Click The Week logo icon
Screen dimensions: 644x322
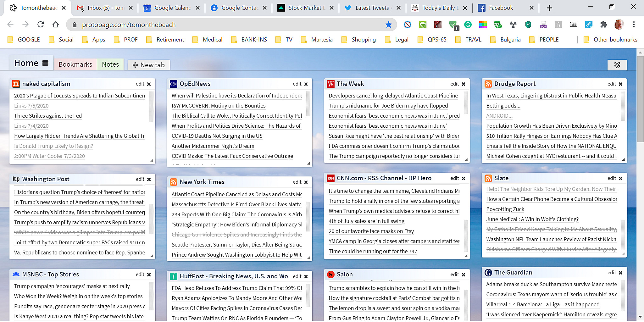(x=330, y=84)
